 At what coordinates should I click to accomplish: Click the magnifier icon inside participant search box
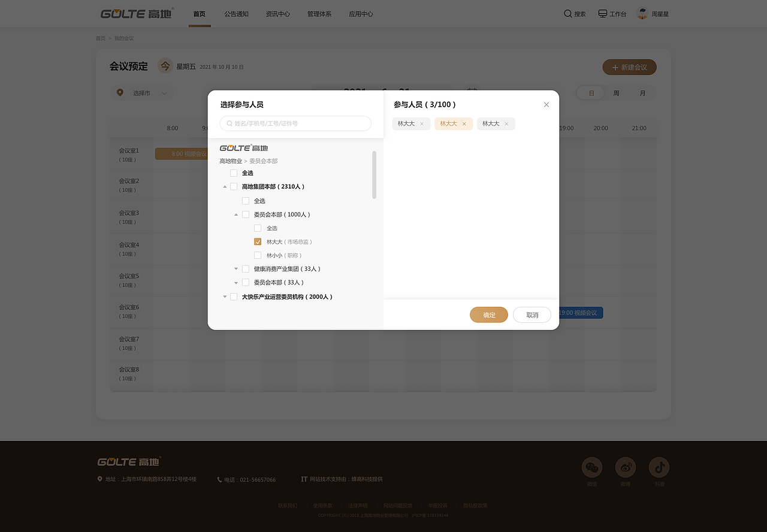tap(230, 123)
